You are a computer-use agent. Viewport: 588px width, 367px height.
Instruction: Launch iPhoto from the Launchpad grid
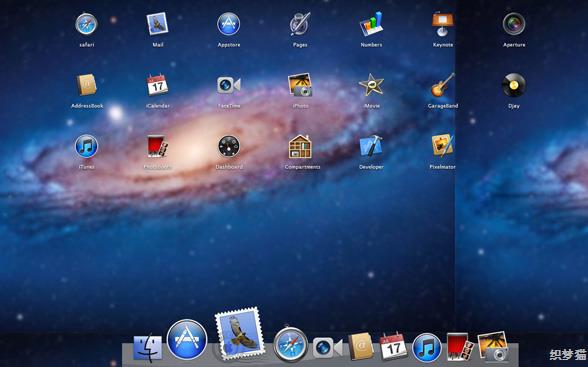point(300,85)
